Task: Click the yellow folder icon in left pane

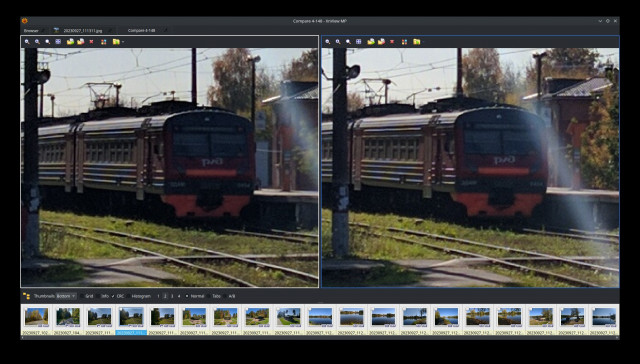Action: click(116, 42)
